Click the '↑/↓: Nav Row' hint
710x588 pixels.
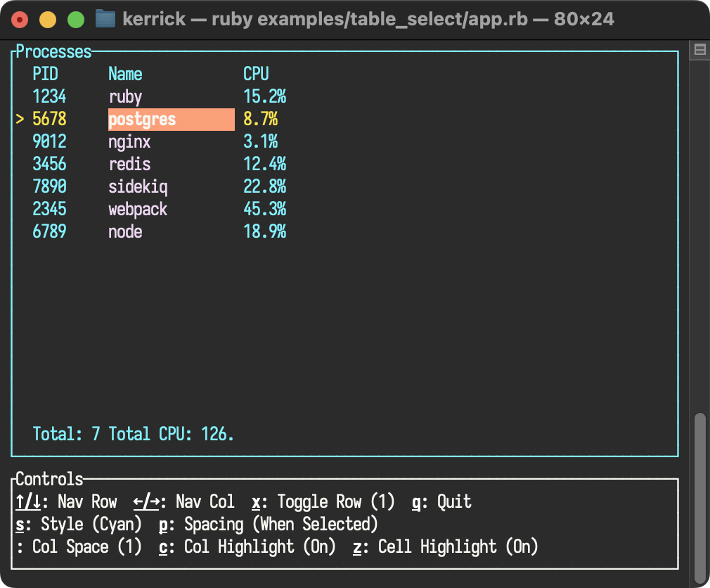[66, 502]
